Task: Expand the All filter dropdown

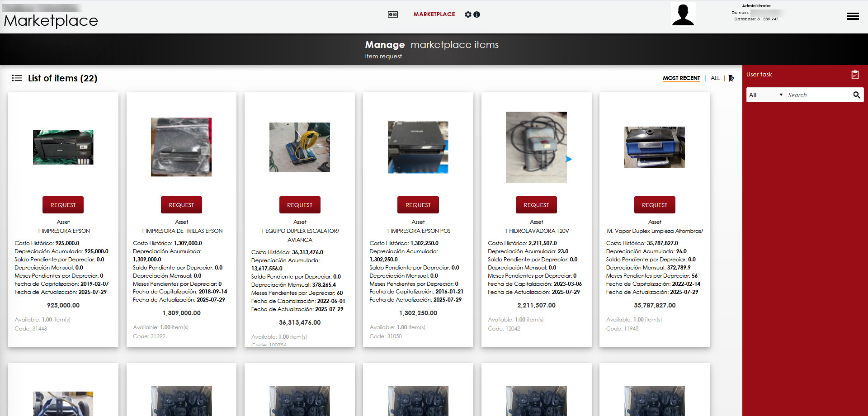Action: coord(766,95)
